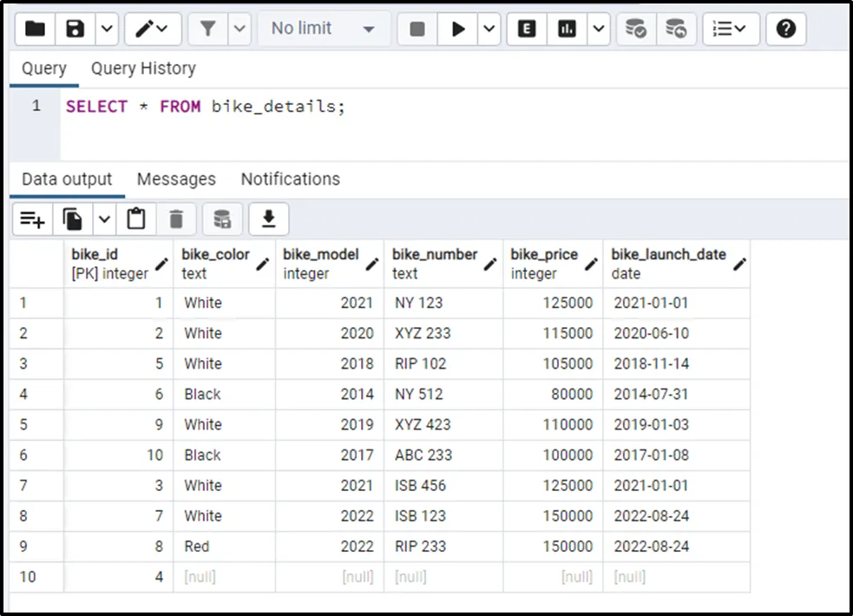The image size is (853, 616).
Task: Open the Help question mark icon
Action: (786, 29)
